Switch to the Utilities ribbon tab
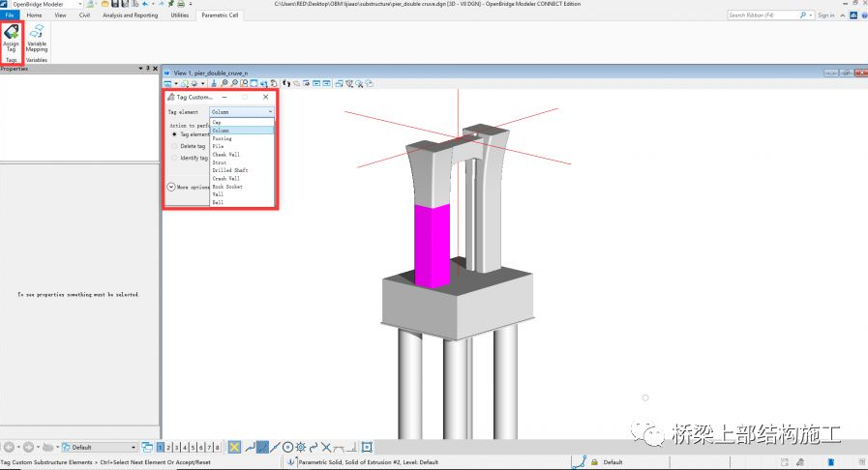This screenshot has height=470, width=868. coord(179,15)
